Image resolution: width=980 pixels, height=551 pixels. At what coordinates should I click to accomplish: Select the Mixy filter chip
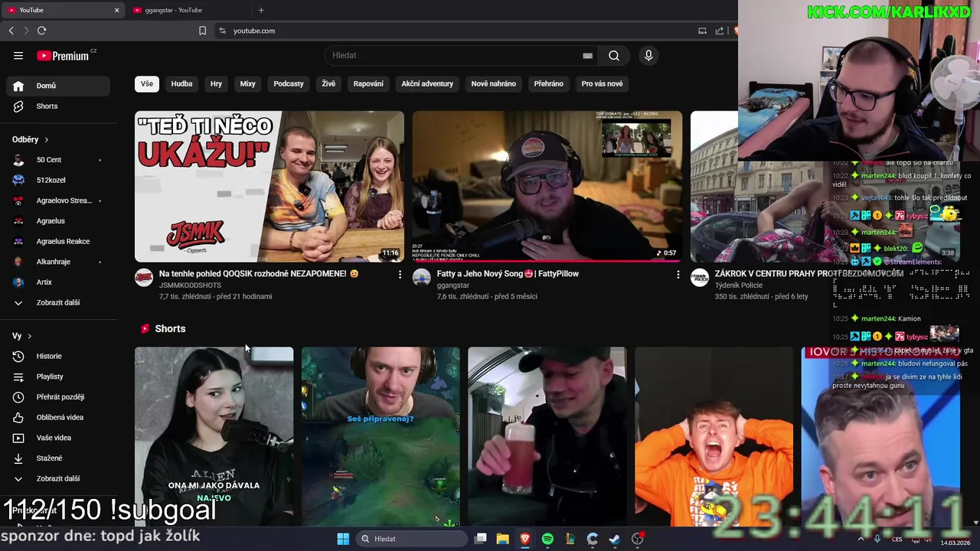(247, 83)
